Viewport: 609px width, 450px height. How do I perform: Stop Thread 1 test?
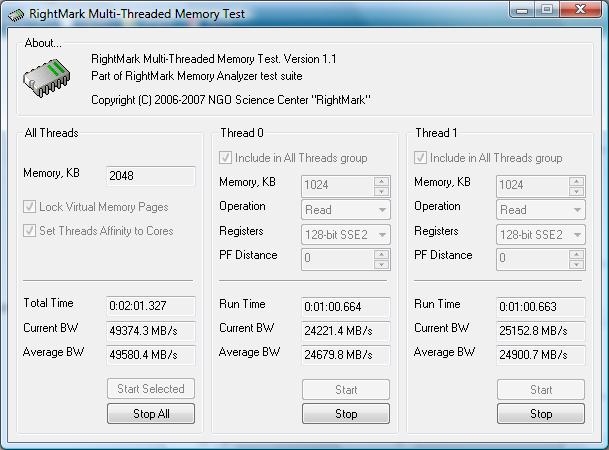[541, 414]
